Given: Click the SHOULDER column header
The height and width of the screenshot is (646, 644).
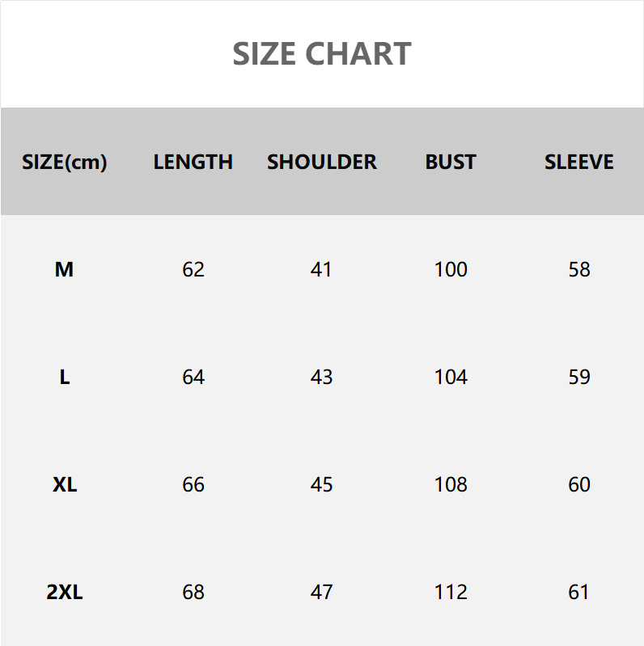Looking at the screenshot, I should [322, 162].
